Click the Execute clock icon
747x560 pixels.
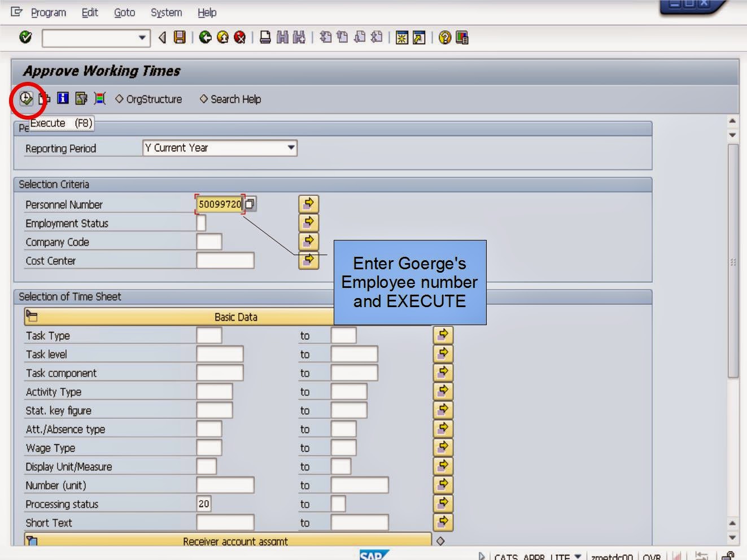[26, 98]
